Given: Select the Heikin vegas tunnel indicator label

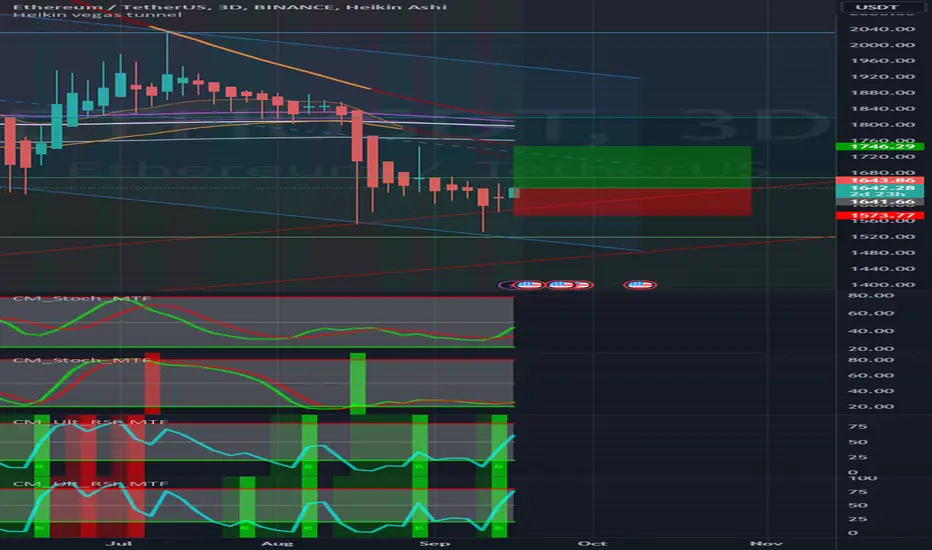Looking at the screenshot, I should (97, 15).
